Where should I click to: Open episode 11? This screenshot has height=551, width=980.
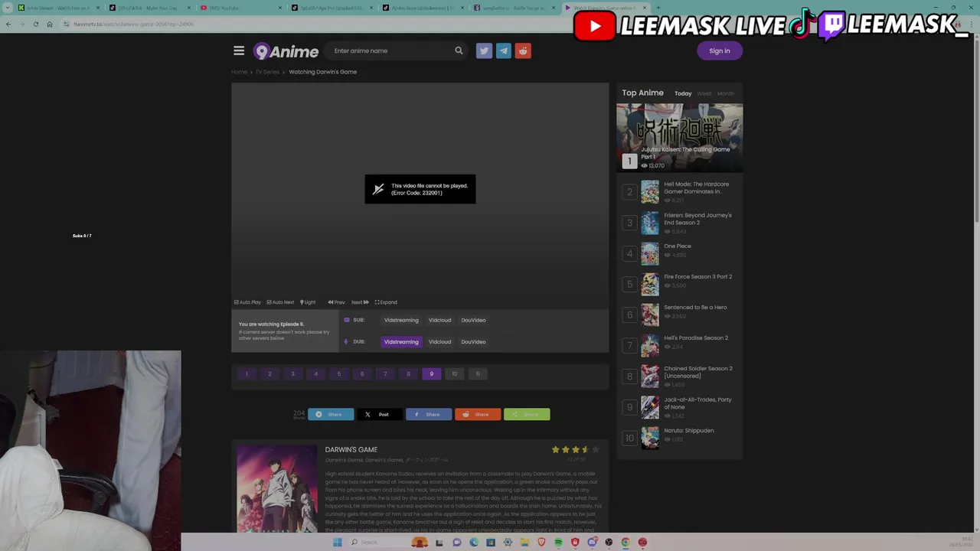tap(478, 374)
